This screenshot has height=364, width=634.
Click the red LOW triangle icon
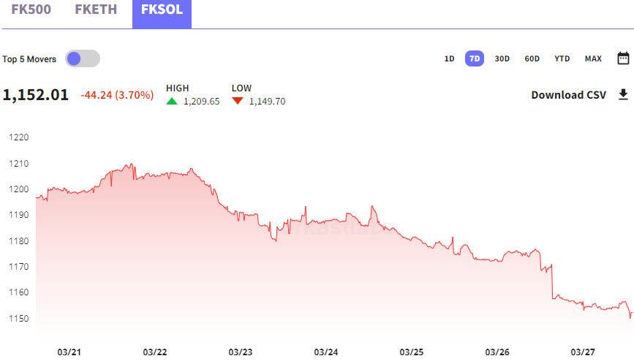[x=237, y=102]
